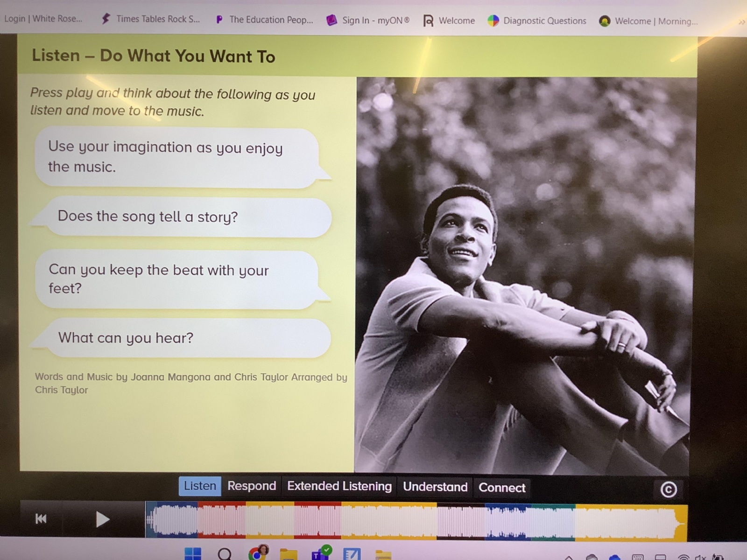Expand the bookmarks overflow chevron

pos(741,22)
